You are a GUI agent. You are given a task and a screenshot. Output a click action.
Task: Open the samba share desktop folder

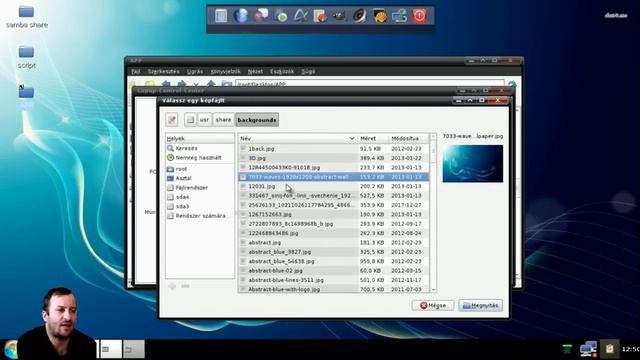(x=26, y=17)
